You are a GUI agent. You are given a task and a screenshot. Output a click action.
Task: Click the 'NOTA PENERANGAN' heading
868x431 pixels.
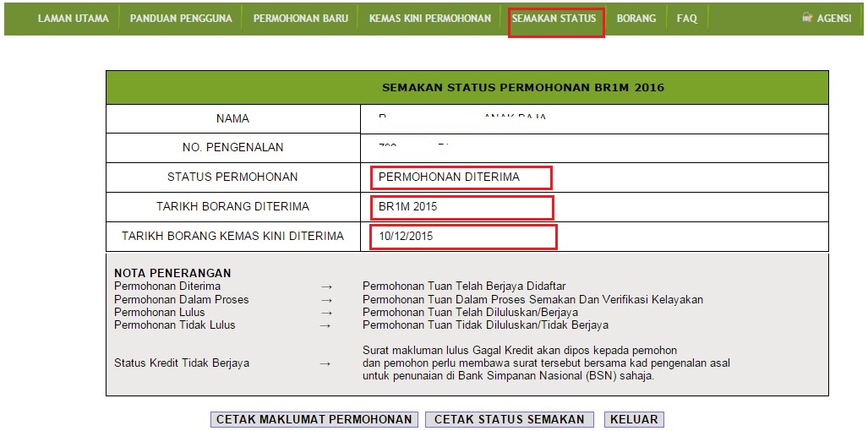(x=172, y=273)
